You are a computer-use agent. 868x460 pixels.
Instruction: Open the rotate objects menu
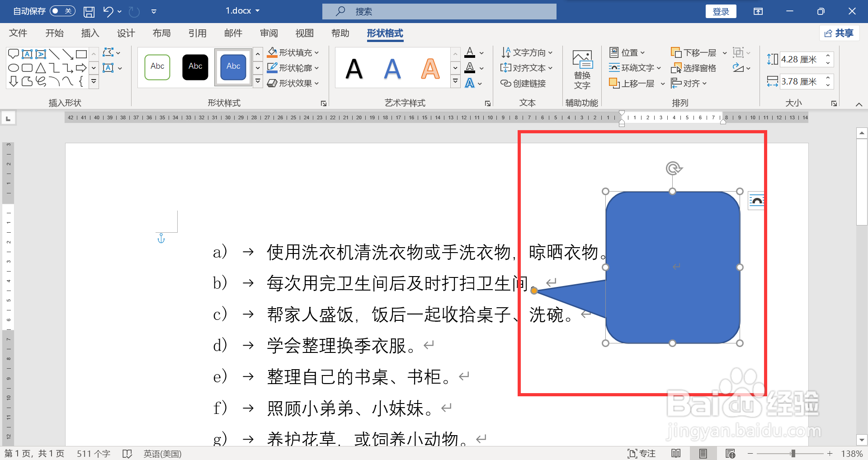pyautogui.click(x=741, y=68)
